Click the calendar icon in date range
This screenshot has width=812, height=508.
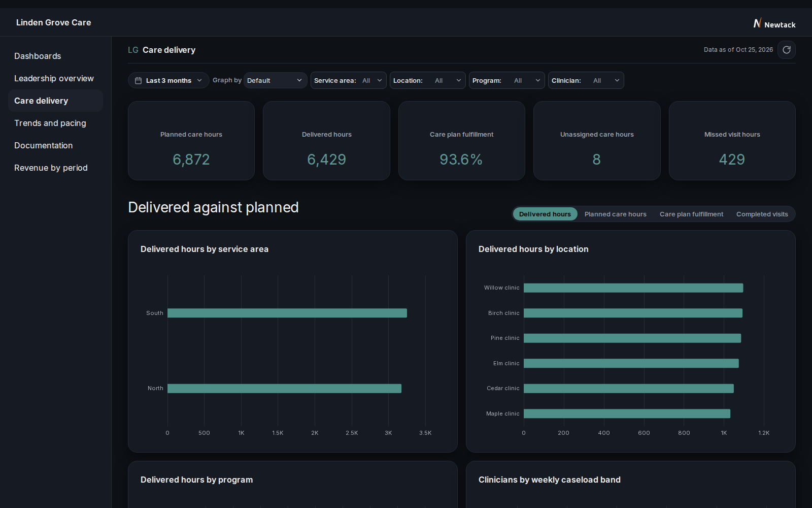pos(138,81)
